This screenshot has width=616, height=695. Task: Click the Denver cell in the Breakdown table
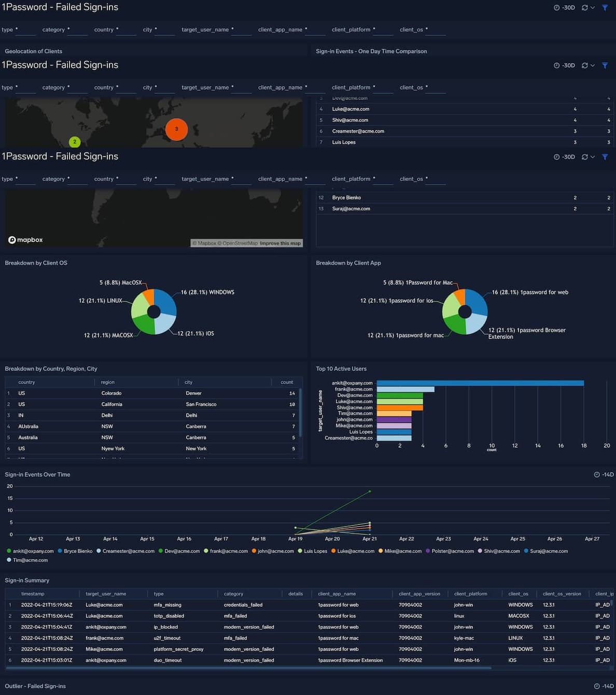193,393
